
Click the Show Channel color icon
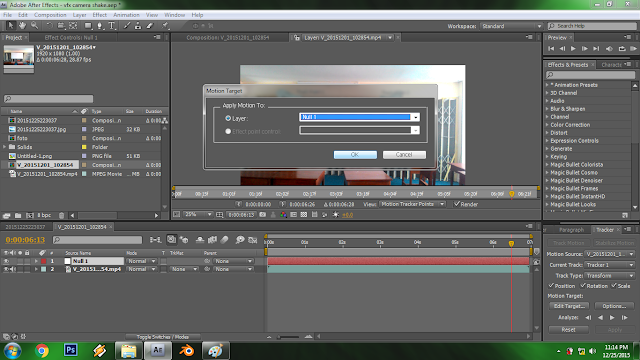(x=283, y=215)
